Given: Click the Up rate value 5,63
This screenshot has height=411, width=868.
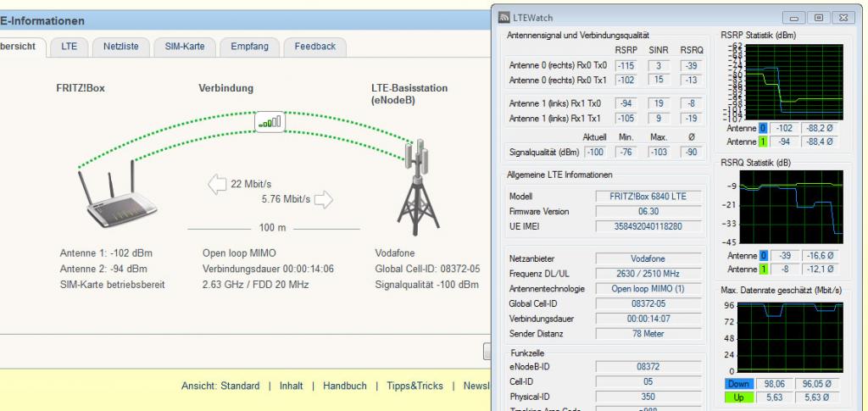Looking at the screenshot, I should click(x=773, y=397).
